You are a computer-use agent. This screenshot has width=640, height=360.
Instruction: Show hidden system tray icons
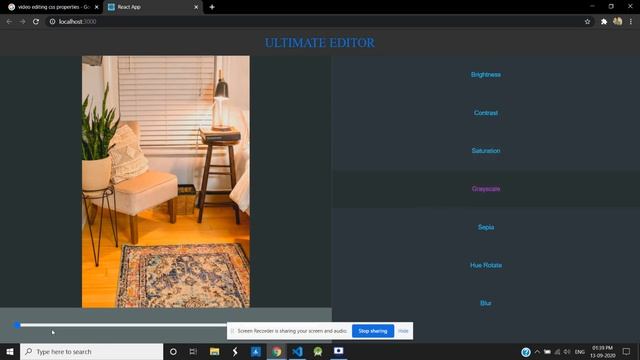pos(537,352)
